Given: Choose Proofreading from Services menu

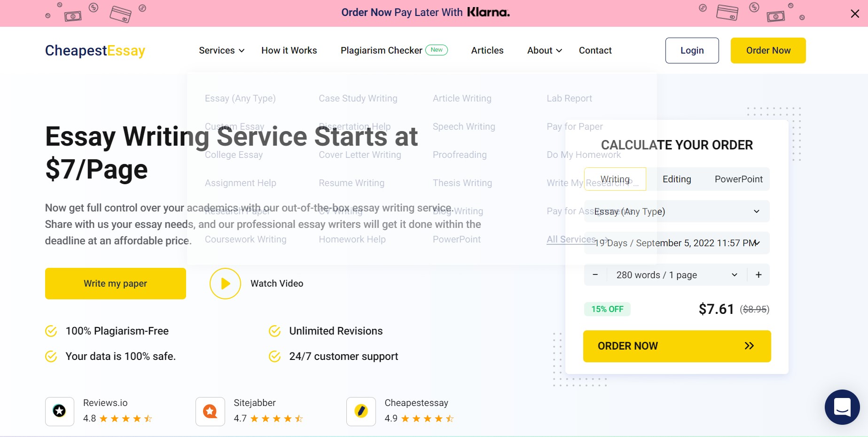Looking at the screenshot, I should pos(460,155).
